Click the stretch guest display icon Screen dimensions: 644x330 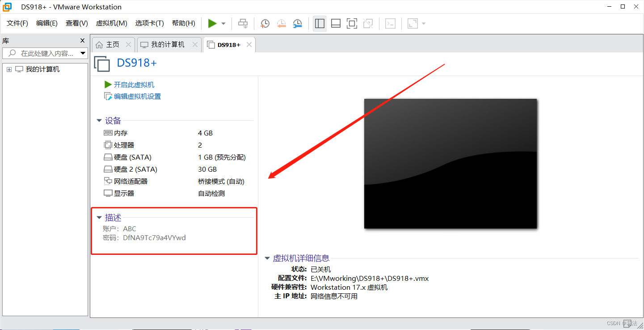pos(412,23)
